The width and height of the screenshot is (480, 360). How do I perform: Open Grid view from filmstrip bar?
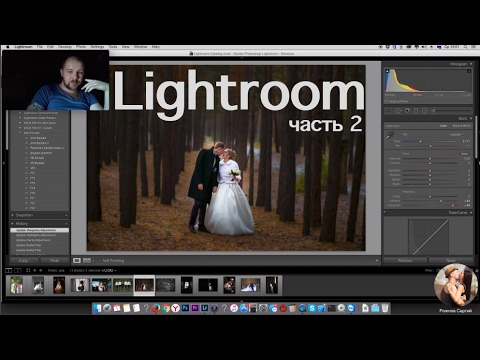coord(28,270)
